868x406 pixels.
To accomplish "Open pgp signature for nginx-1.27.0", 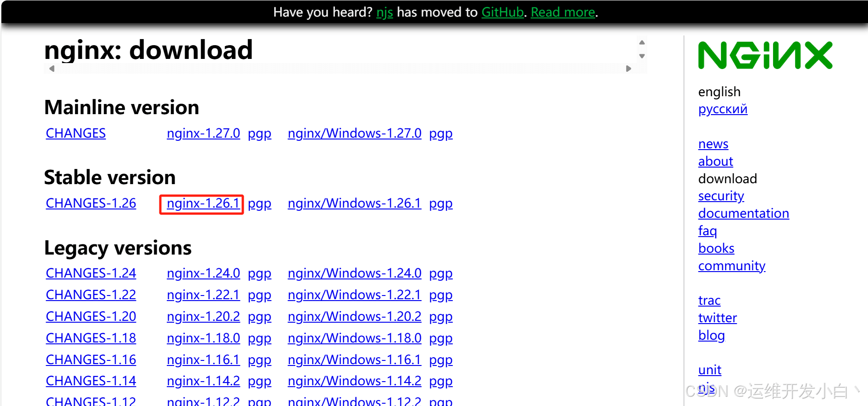I will [259, 133].
